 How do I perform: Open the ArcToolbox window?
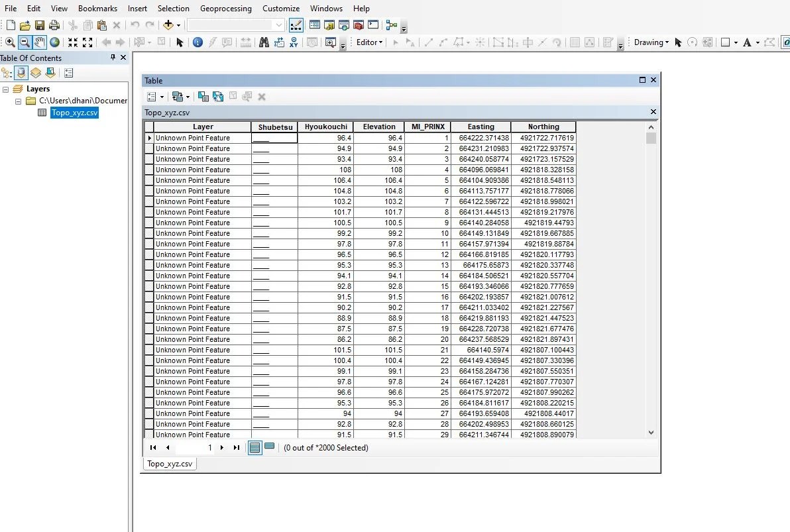click(358, 25)
